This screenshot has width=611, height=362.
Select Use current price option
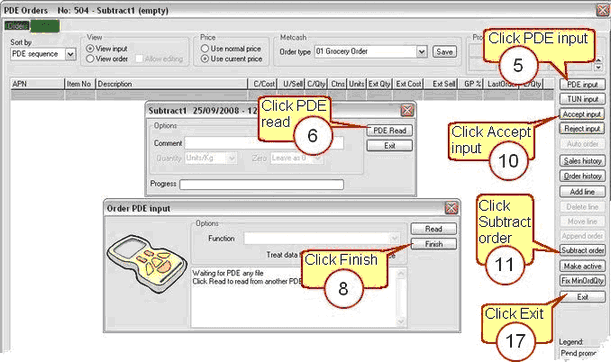(x=205, y=59)
